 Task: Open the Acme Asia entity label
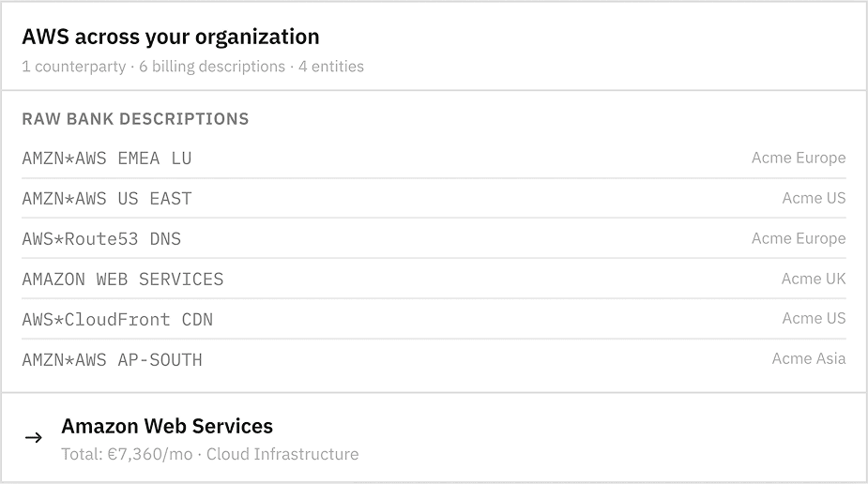pyautogui.click(x=808, y=359)
